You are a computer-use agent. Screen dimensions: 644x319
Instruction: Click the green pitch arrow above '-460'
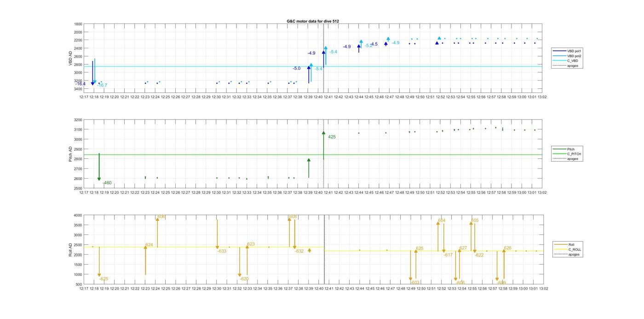pos(99,167)
